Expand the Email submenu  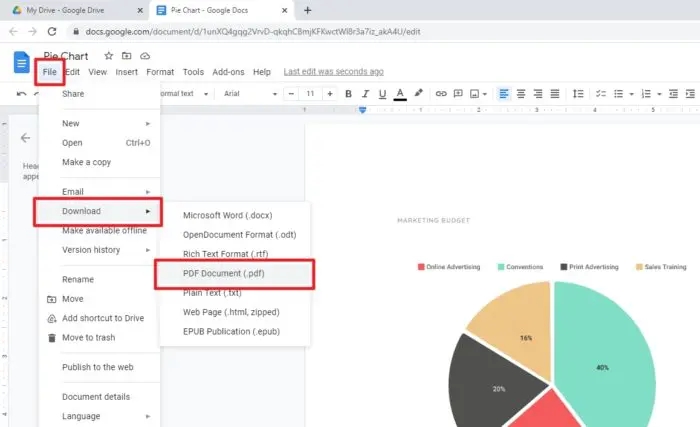click(x=99, y=192)
